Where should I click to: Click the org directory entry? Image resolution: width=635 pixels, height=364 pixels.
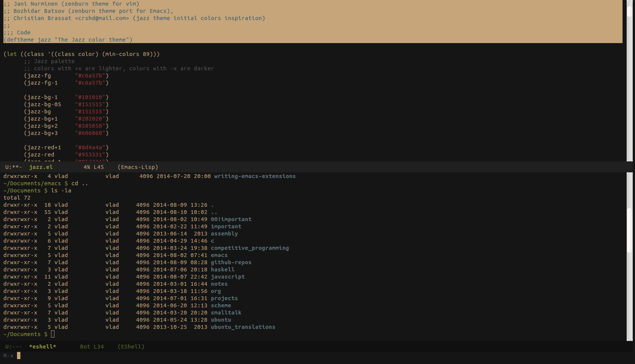216,291
